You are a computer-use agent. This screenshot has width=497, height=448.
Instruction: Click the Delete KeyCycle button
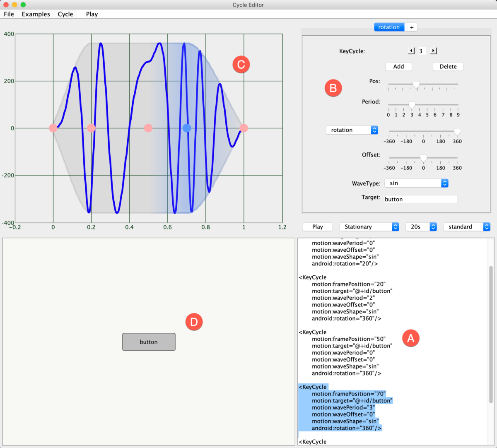tap(448, 66)
